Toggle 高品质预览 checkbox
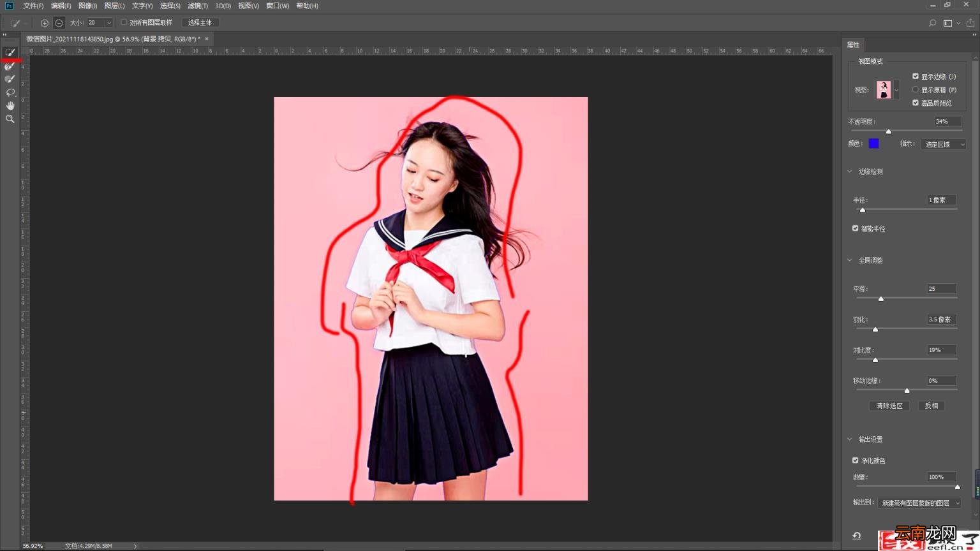980x551 pixels. [916, 103]
